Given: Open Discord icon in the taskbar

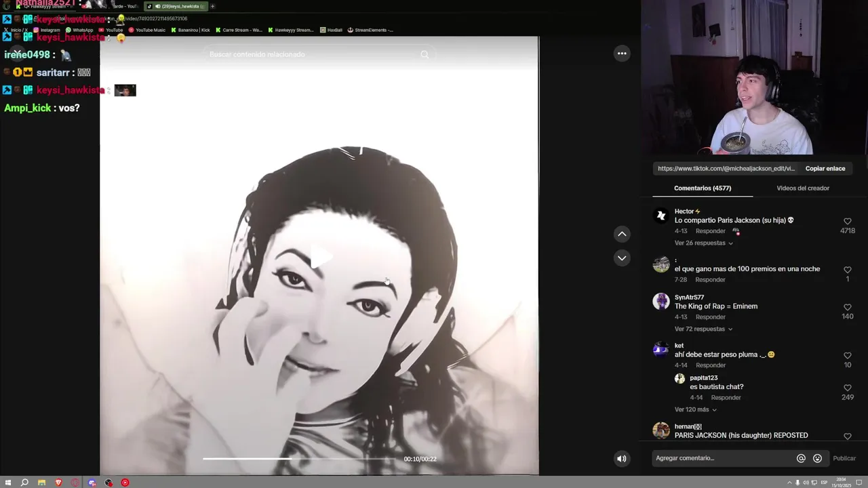Looking at the screenshot, I should (92, 483).
